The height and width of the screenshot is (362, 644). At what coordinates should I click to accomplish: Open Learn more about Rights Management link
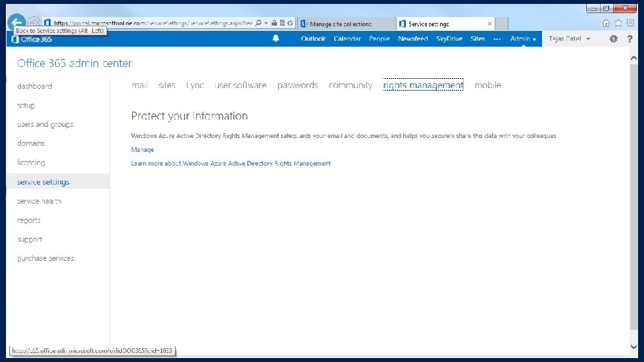point(230,163)
